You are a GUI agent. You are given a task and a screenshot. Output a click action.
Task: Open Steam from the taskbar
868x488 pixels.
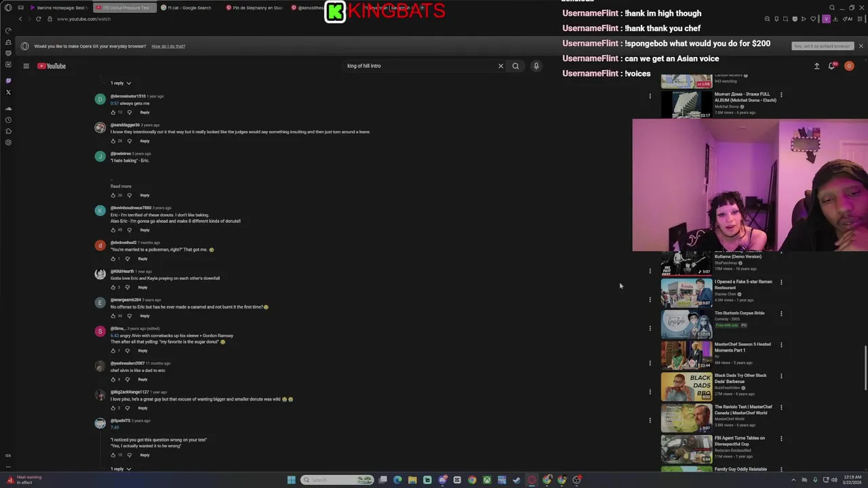[x=517, y=480]
